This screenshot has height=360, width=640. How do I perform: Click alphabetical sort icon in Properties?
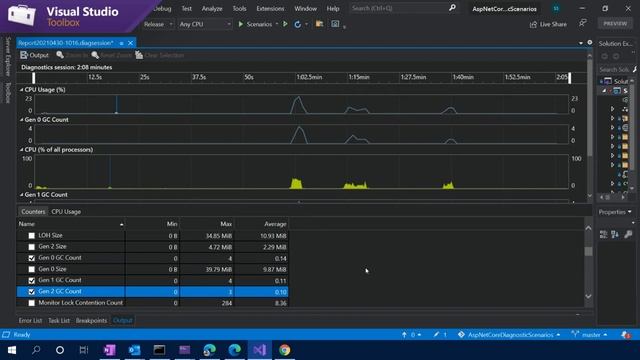pos(615,234)
